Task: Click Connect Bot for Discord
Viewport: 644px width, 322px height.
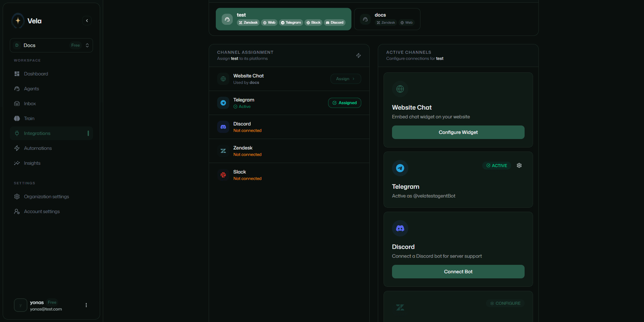Action: 458,272
